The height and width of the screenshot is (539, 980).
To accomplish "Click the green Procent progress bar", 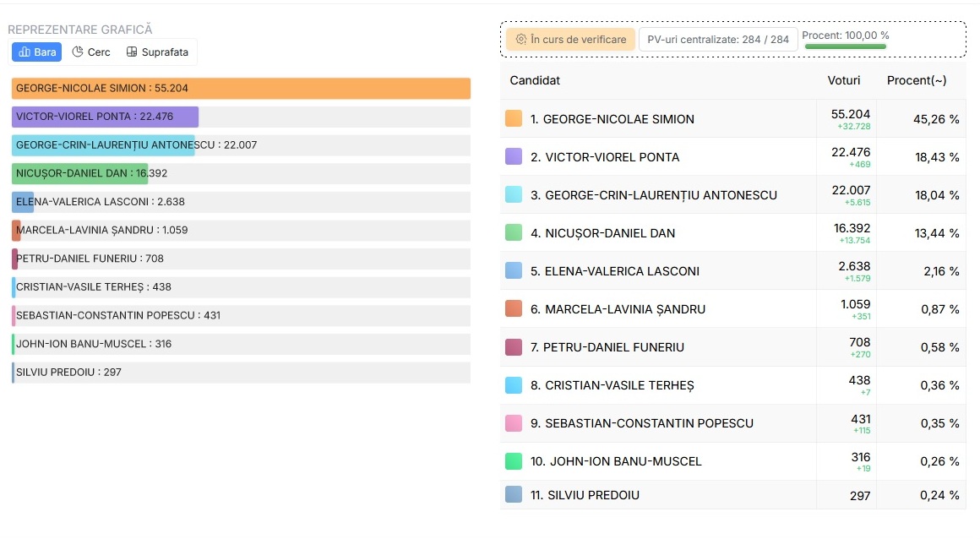I will [845, 46].
